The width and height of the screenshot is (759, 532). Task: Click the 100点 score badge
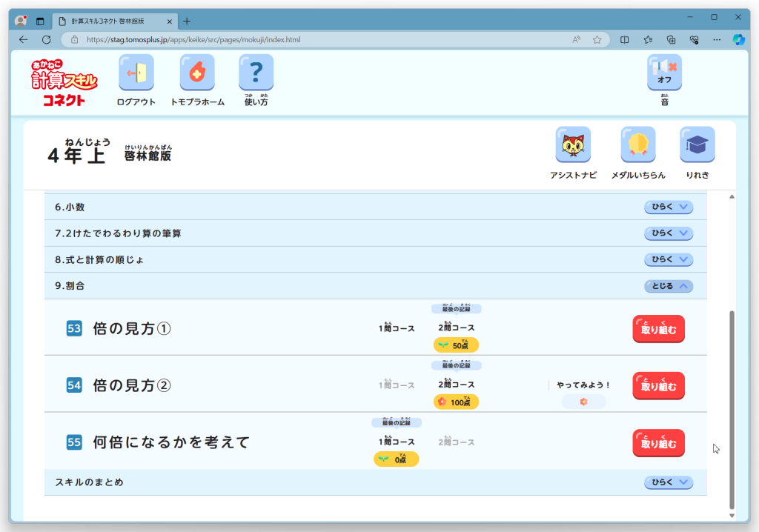pos(456,402)
